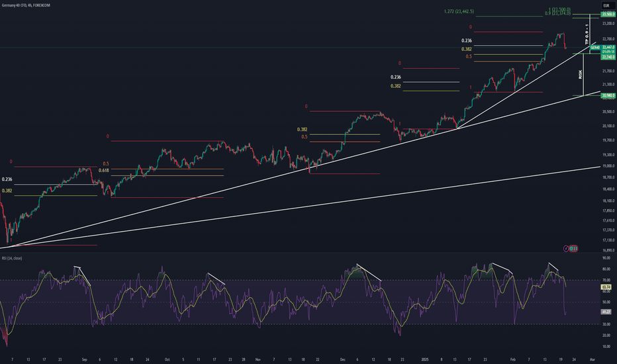Click the Sep label on time axis

click(84, 359)
